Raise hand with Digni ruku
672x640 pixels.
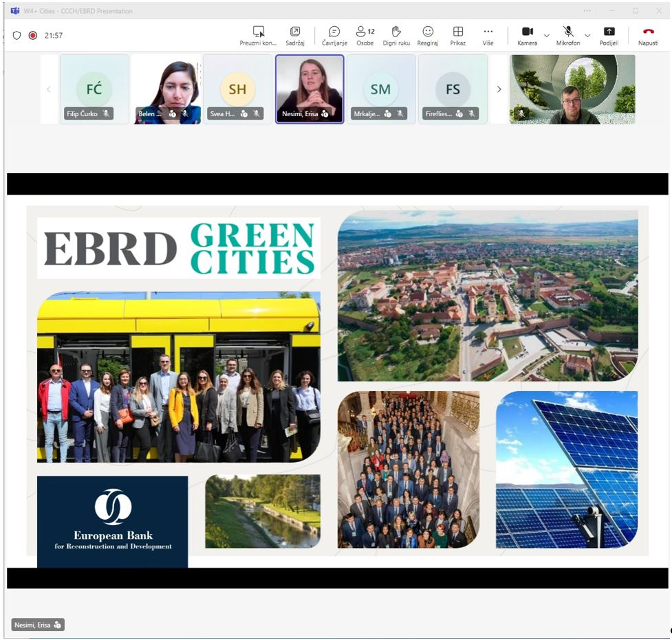(395, 32)
